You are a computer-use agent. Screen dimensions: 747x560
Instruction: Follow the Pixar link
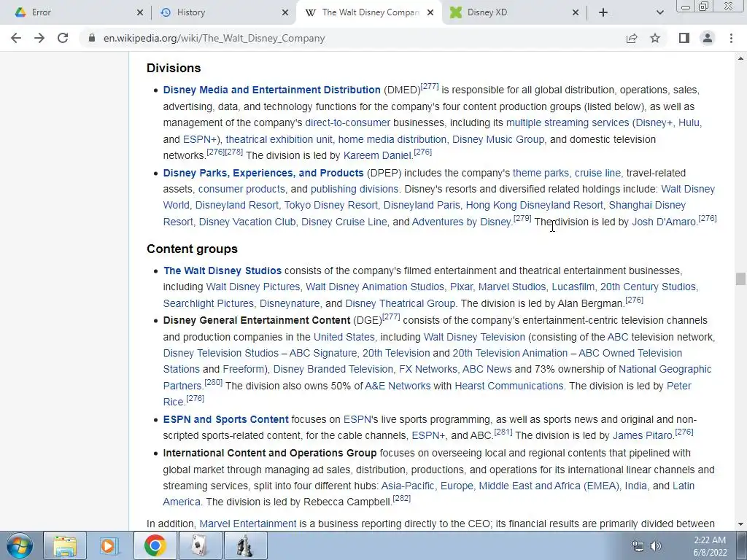[461, 287]
